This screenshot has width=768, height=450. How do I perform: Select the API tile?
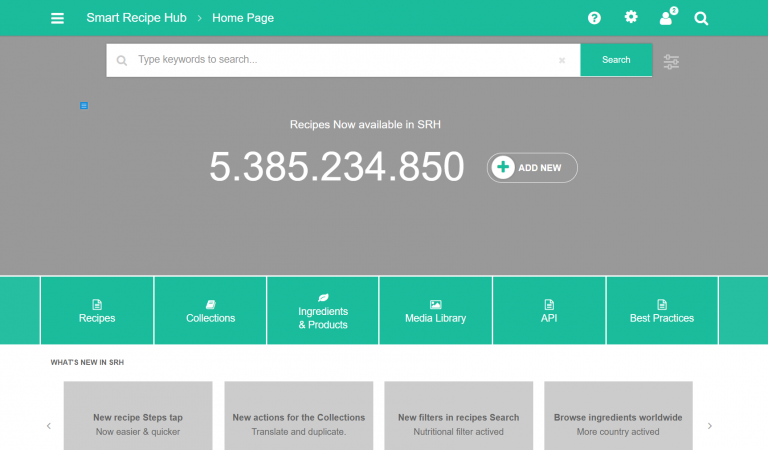(548, 311)
